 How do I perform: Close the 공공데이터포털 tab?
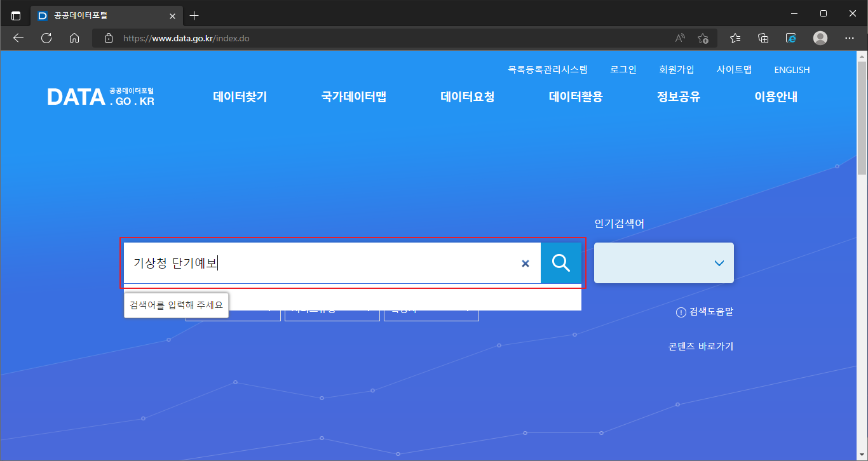172,15
